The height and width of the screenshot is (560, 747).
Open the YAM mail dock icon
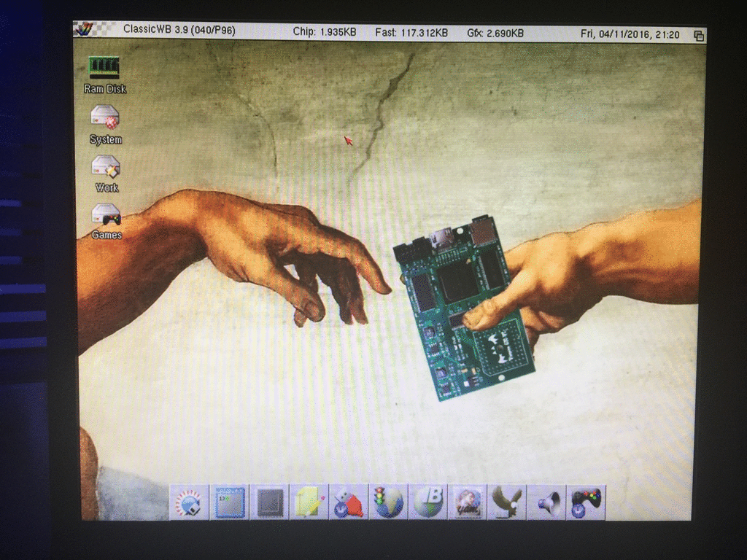coord(468,502)
